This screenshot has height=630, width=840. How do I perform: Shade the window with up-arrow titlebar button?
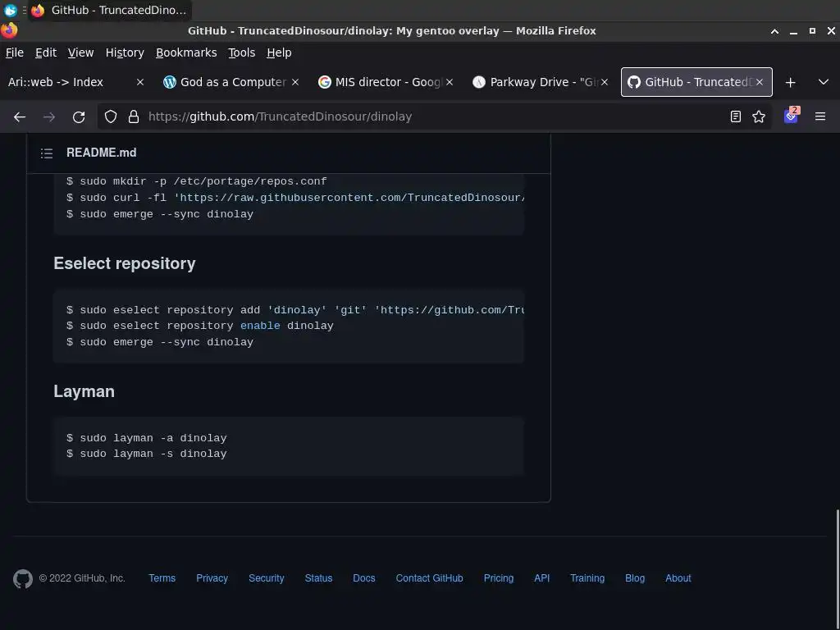(774, 31)
